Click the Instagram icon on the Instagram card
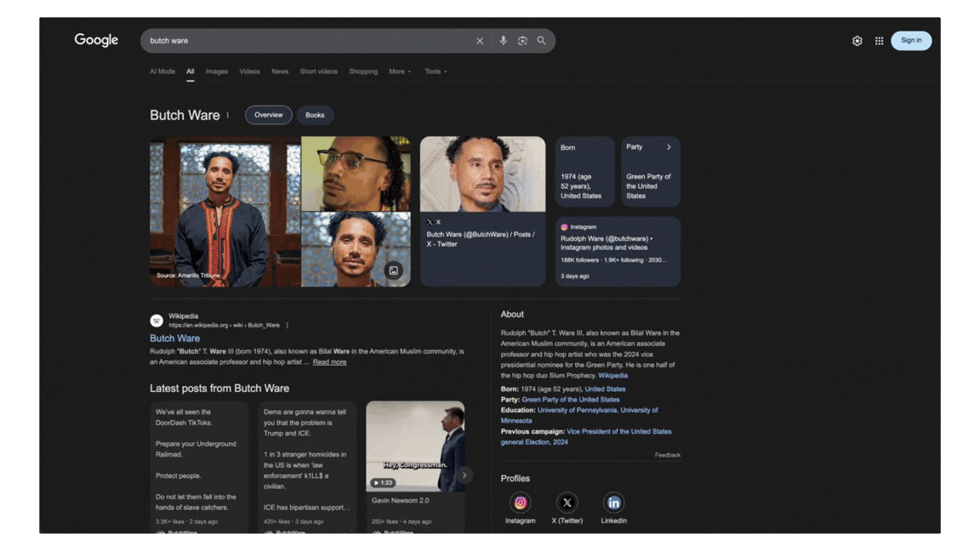 coord(564,227)
